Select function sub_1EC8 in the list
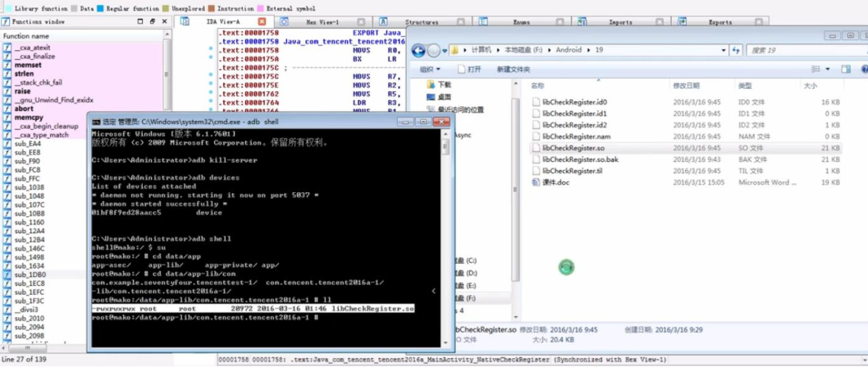Screen dimensions: 868x368 click(x=30, y=283)
